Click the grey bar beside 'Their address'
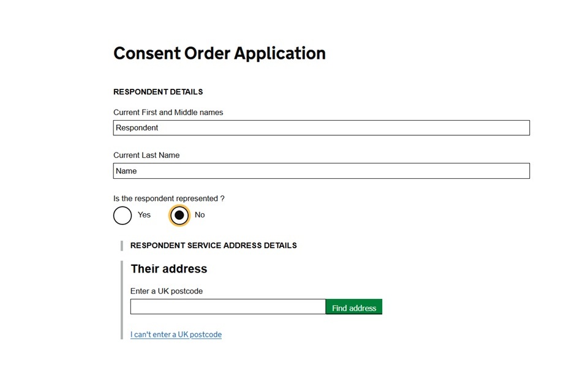 click(122, 300)
